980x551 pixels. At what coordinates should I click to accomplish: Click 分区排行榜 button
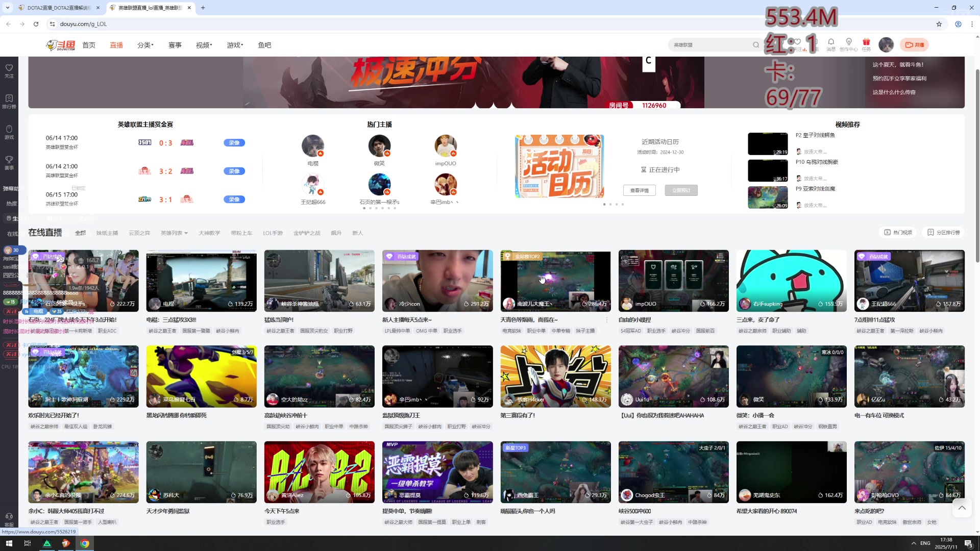point(944,233)
